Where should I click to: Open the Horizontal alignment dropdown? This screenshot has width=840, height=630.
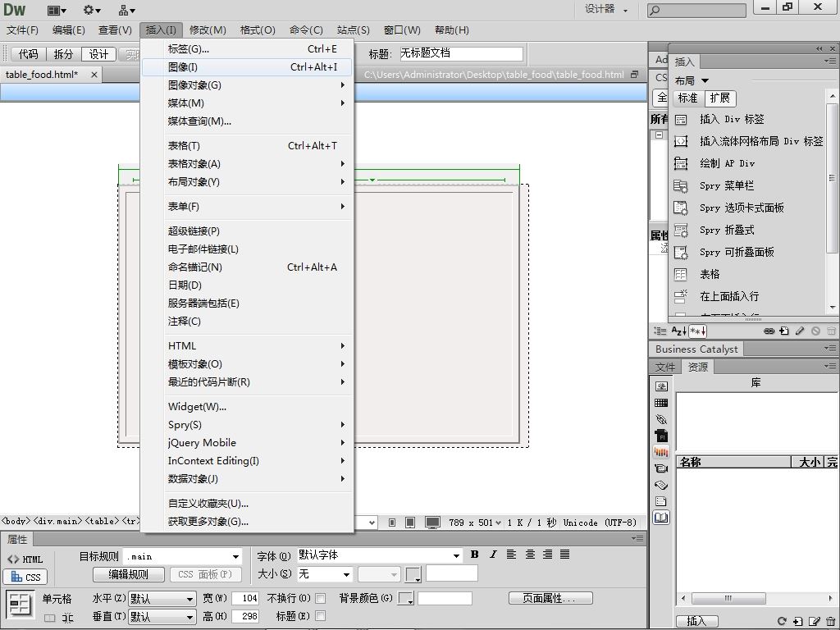coord(162,599)
